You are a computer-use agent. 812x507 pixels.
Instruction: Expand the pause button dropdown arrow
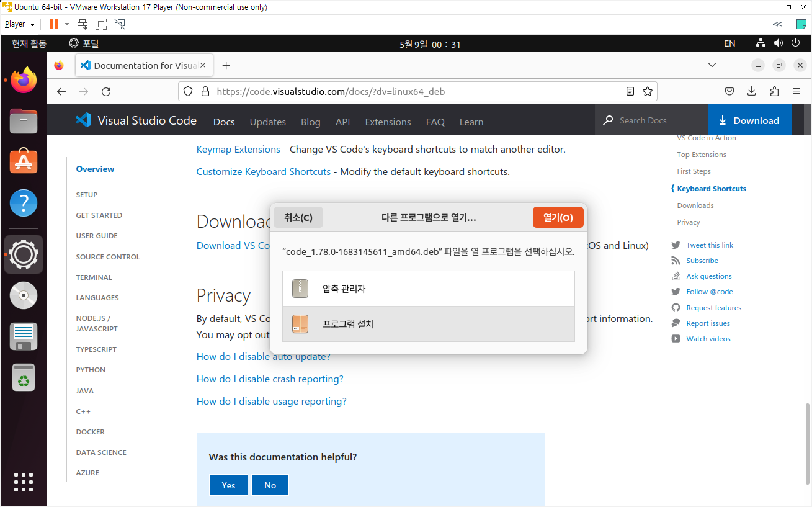click(x=67, y=24)
